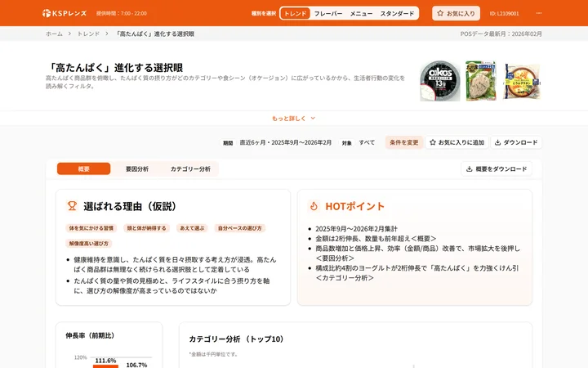Click the ダウンロード button

coord(516,142)
